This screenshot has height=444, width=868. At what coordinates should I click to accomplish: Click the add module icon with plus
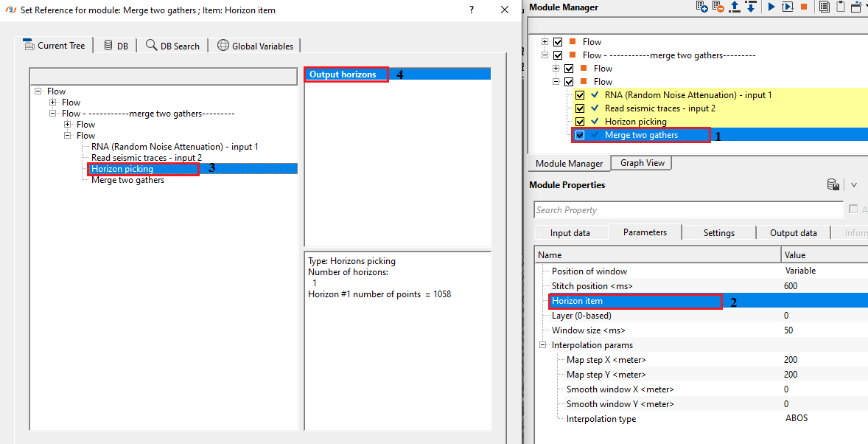pyautogui.click(x=702, y=7)
